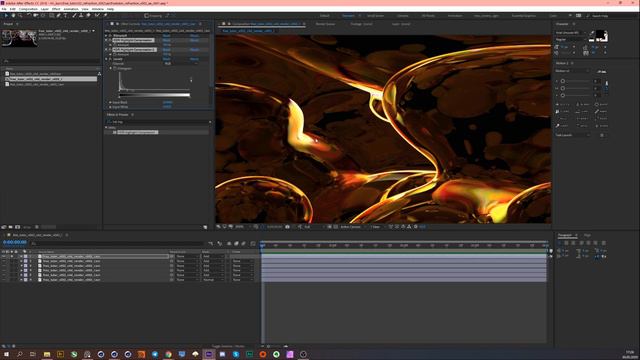The image size is (640, 360).
Task: Expand the Input Black property
Action: (110, 102)
